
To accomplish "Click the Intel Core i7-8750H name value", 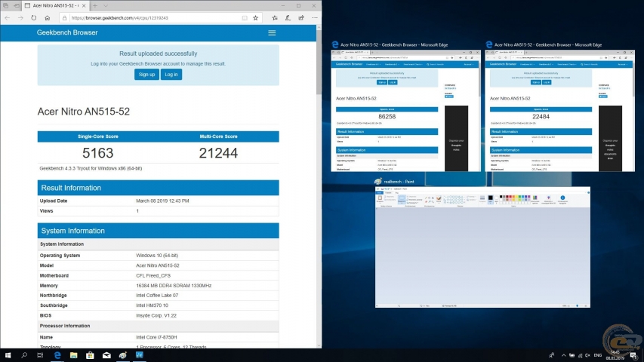I will click(156, 337).
